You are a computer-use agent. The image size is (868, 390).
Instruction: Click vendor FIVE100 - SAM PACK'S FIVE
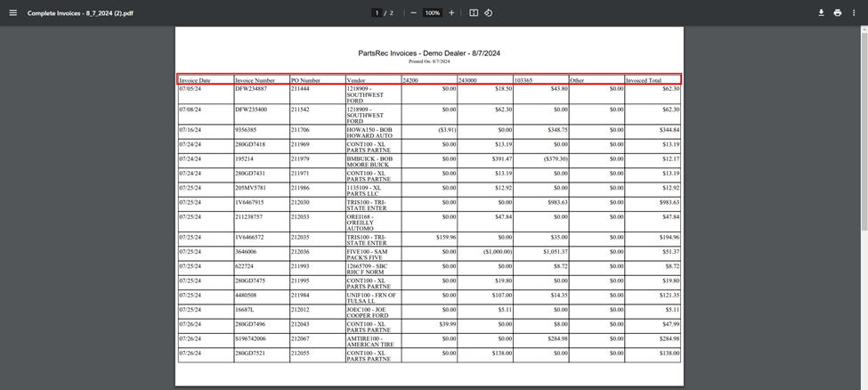click(x=367, y=255)
